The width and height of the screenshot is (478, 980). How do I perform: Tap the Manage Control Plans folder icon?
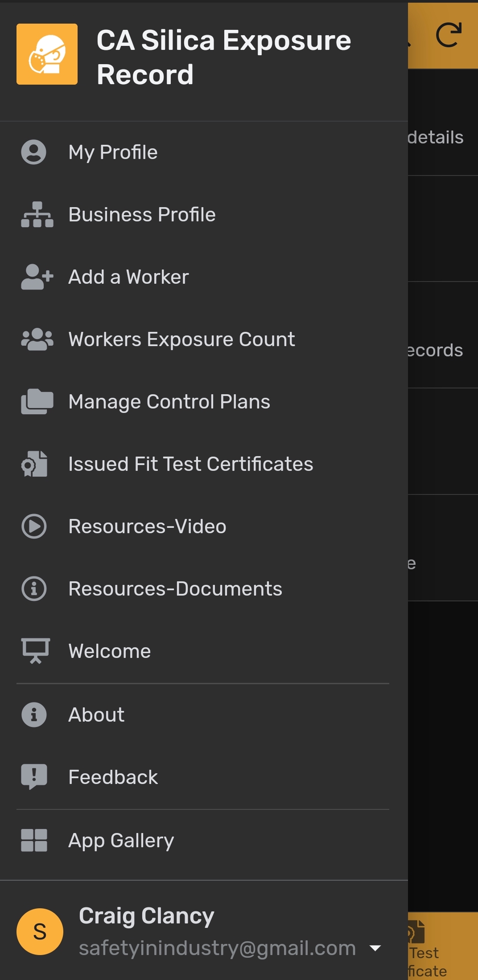click(37, 402)
